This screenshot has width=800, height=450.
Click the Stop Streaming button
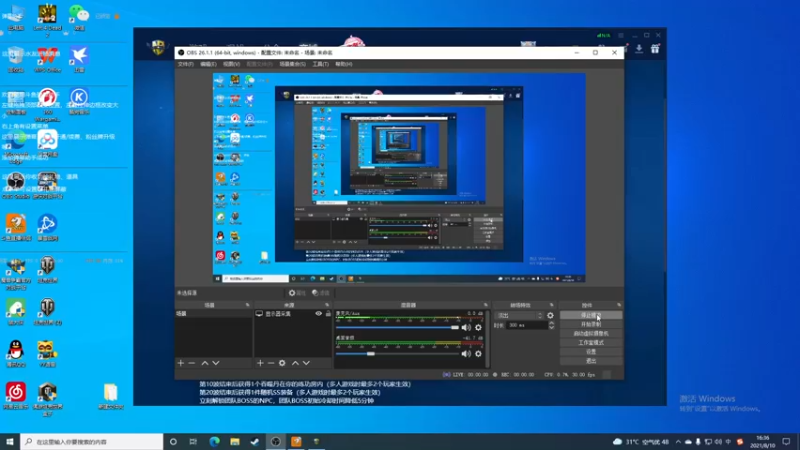pos(591,315)
